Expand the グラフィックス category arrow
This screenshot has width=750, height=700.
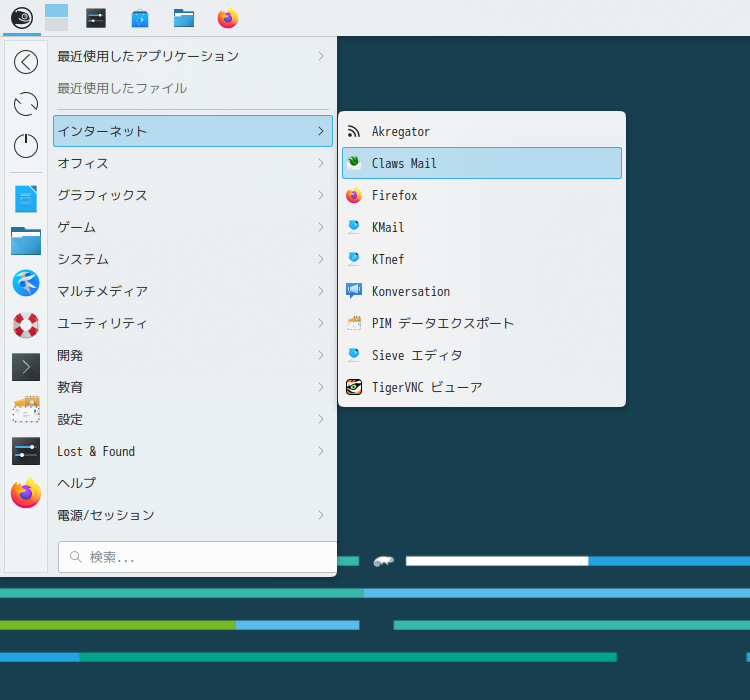pos(321,195)
